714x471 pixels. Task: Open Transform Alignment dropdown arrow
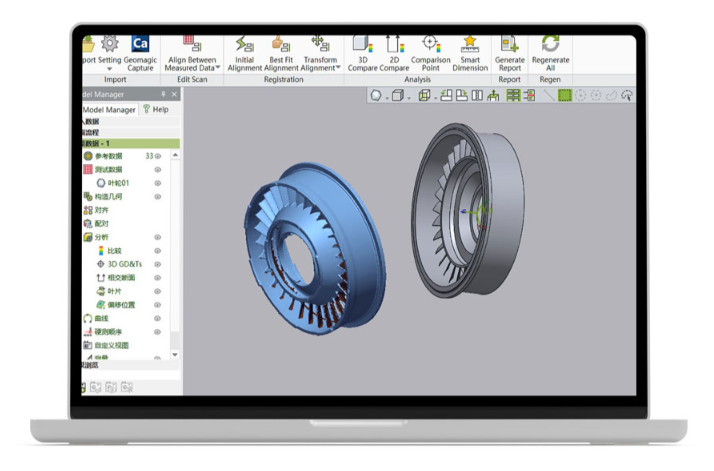click(x=338, y=68)
